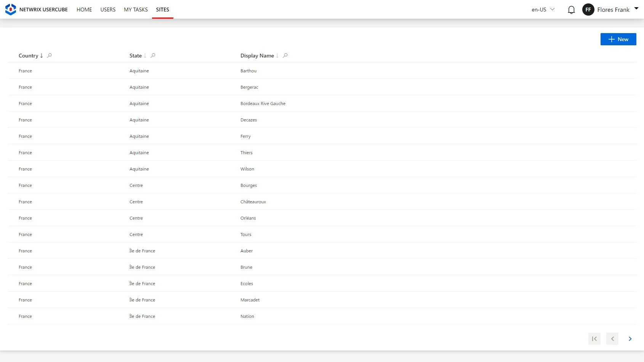The image size is (644, 362).
Task: Open the Châteauroux site row
Action: (x=322, y=202)
